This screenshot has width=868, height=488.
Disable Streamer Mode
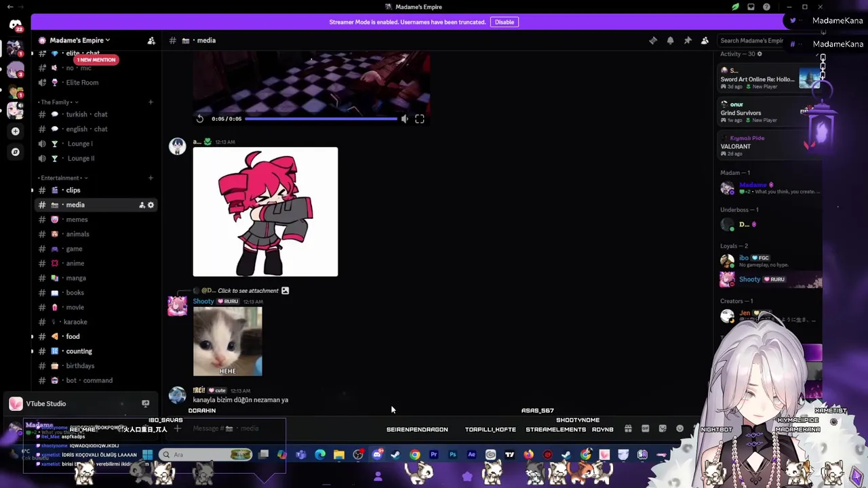tap(505, 22)
